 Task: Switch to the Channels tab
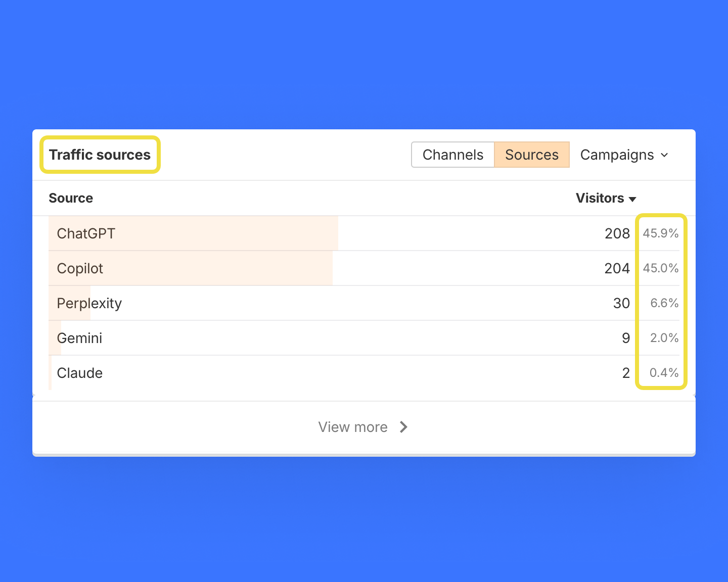point(452,155)
